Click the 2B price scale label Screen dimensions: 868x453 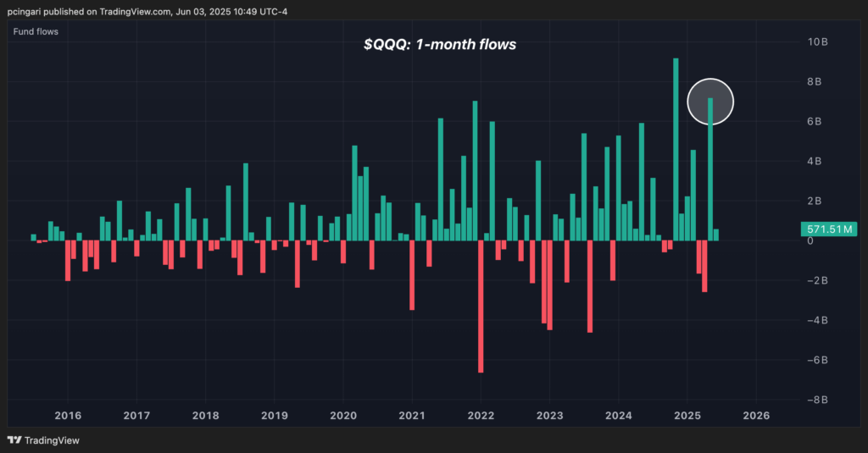815,202
